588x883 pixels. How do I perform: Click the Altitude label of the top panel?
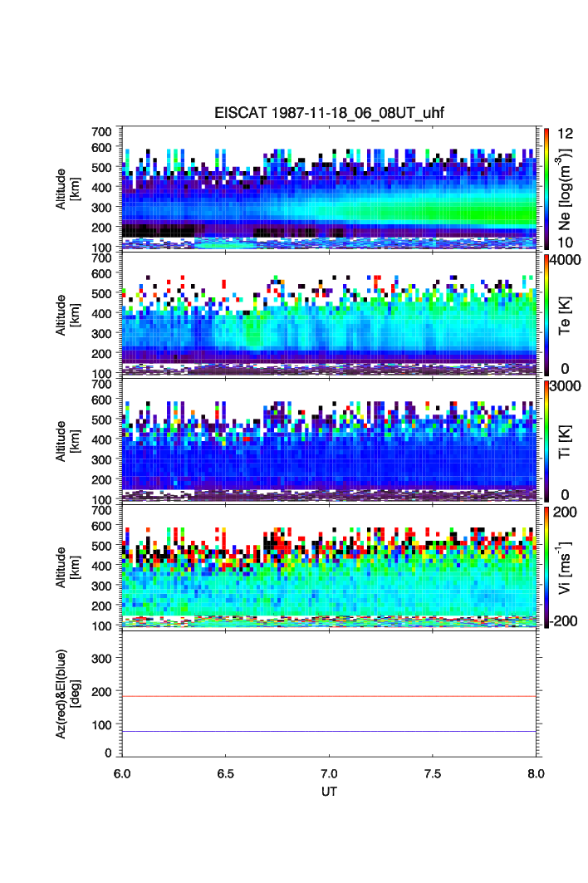(66, 188)
